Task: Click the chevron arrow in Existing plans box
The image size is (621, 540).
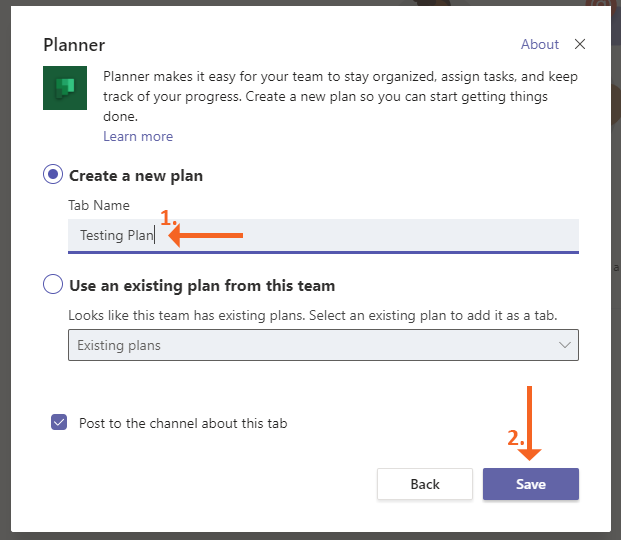Action: [x=565, y=345]
